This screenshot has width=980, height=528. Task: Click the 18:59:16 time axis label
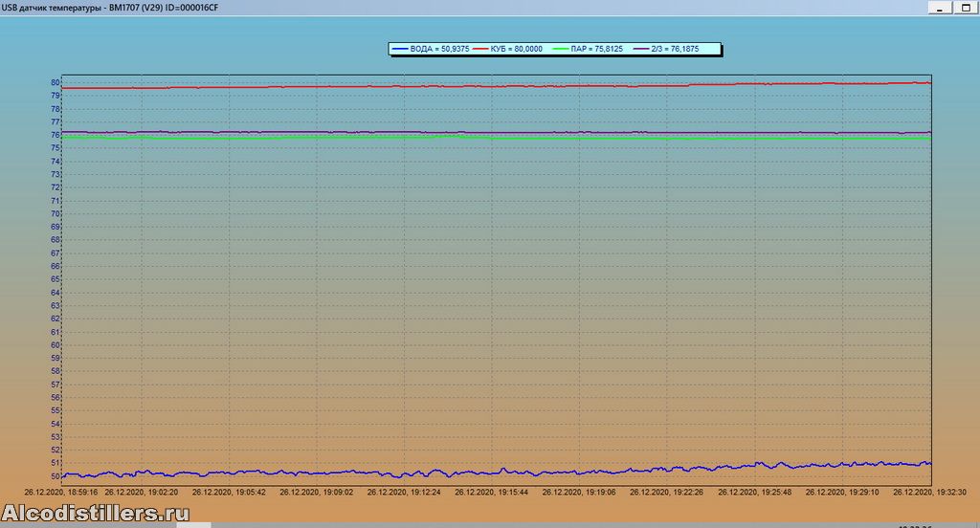point(61,492)
